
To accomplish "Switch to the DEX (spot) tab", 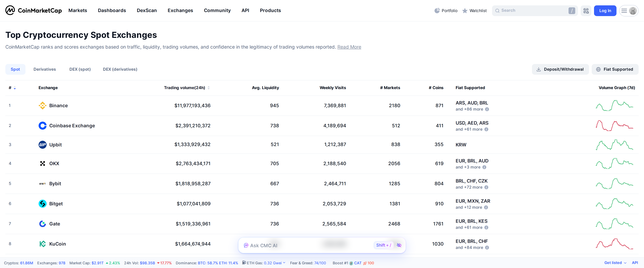I will click(x=80, y=70).
